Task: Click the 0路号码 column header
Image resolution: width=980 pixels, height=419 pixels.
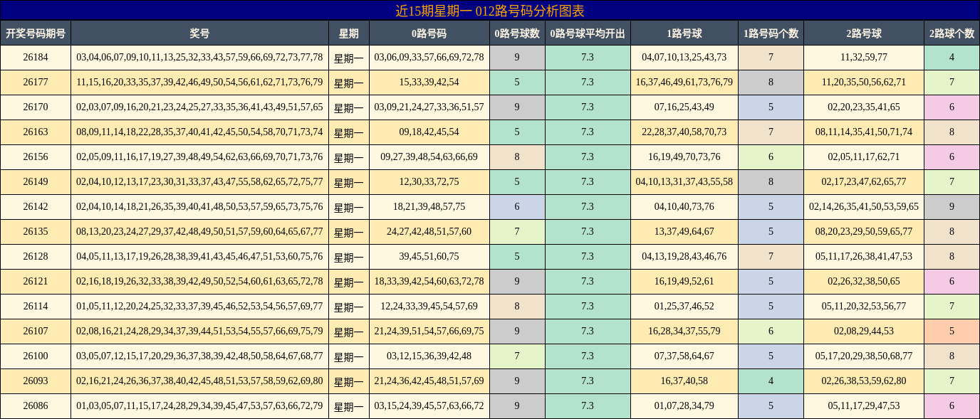Action: tap(429, 33)
